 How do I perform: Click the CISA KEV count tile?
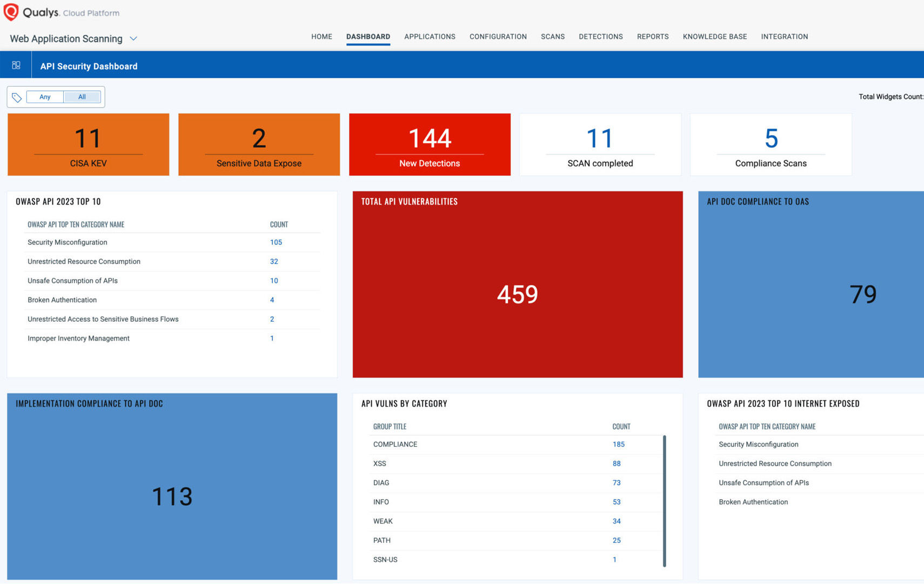(88, 144)
